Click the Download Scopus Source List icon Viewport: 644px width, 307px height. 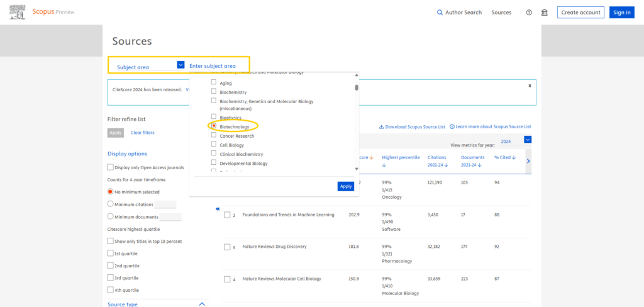381,126
